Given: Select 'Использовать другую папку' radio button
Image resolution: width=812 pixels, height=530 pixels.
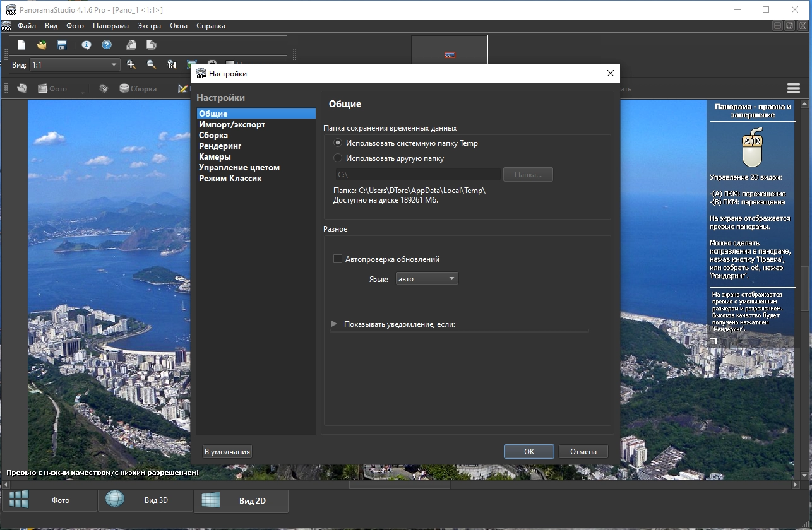Looking at the screenshot, I should 338,158.
